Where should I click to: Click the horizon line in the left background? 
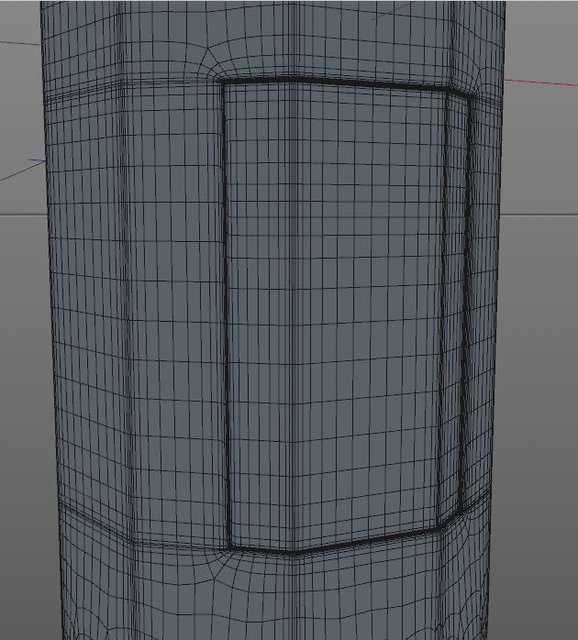click(x=24, y=214)
